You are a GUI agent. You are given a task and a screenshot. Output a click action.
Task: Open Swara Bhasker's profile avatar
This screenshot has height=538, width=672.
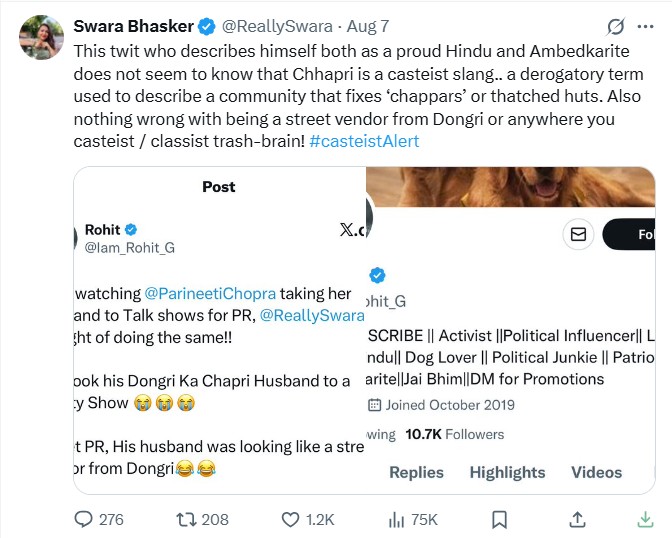pyautogui.click(x=38, y=37)
